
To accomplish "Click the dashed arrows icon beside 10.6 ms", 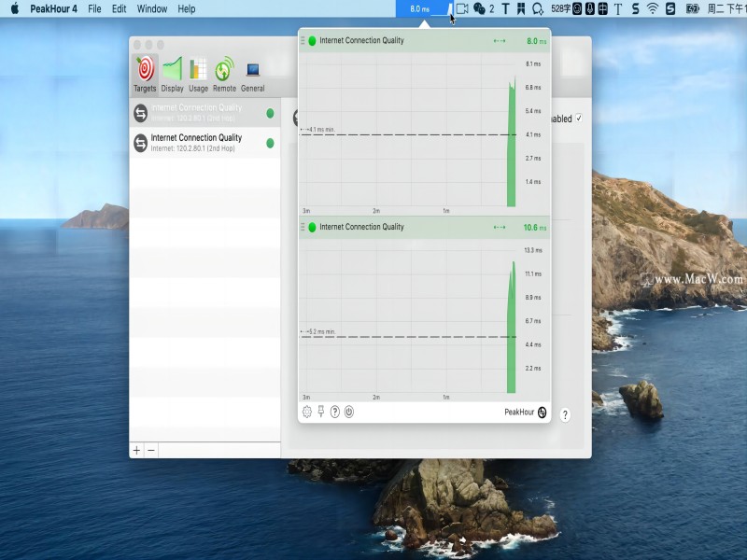I will [x=500, y=227].
